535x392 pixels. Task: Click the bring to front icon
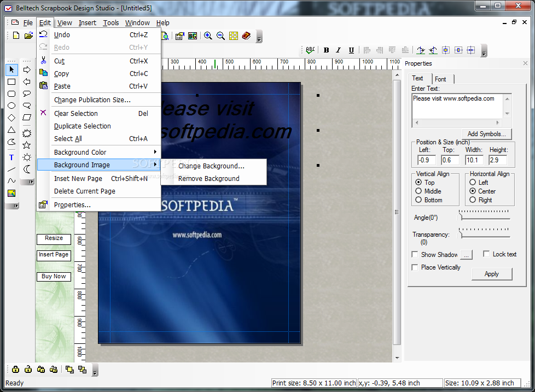[69, 369]
